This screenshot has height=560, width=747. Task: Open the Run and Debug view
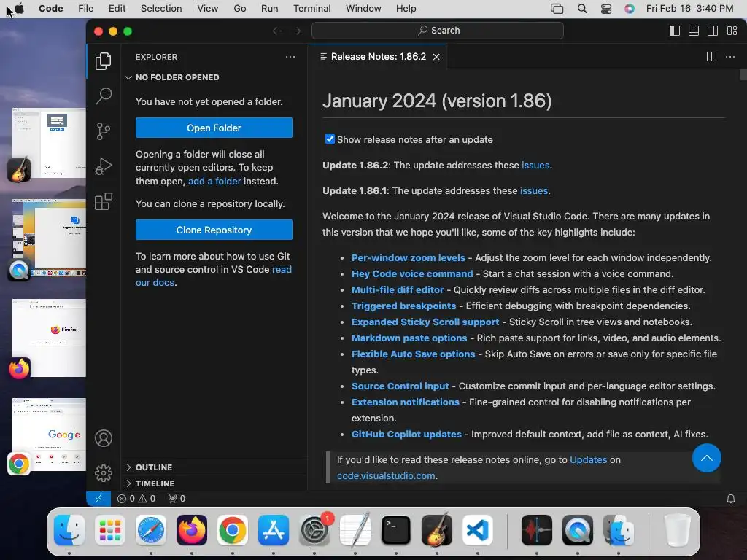click(104, 166)
